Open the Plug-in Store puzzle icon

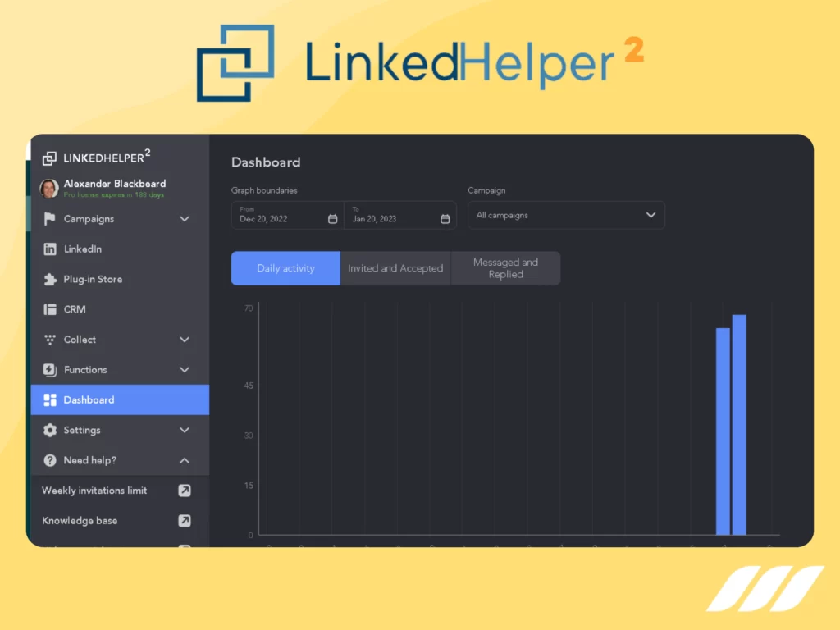coord(50,279)
